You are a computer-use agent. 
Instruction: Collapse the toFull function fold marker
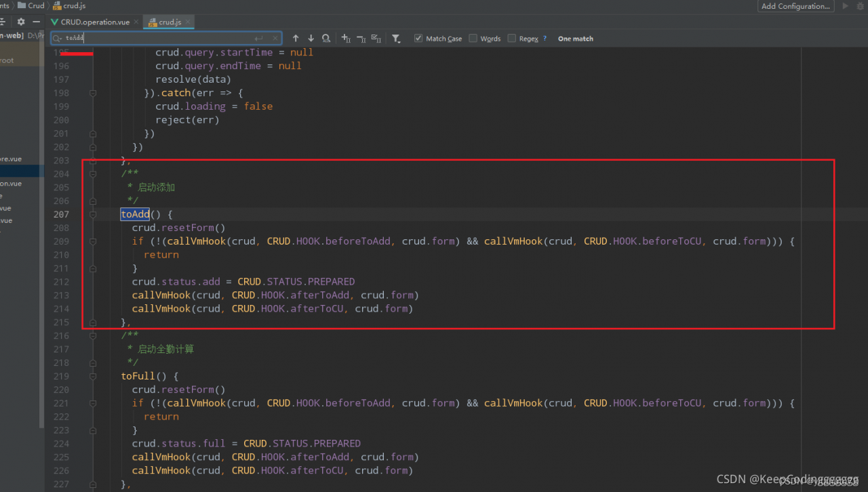tap(93, 376)
